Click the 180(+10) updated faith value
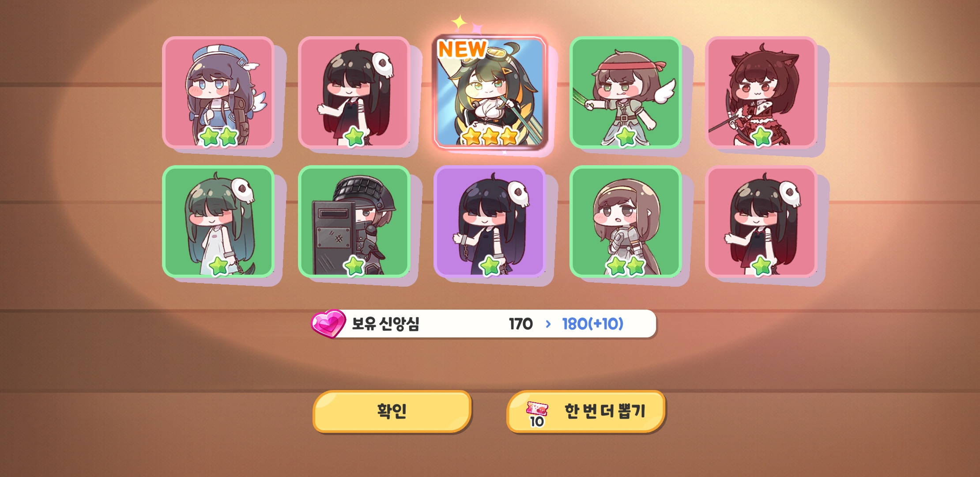The width and height of the screenshot is (980, 477). click(x=592, y=324)
